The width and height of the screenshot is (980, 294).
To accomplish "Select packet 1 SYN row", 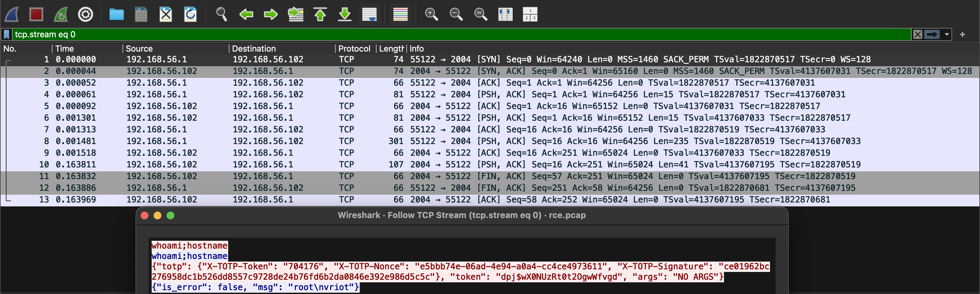I will (x=490, y=59).
